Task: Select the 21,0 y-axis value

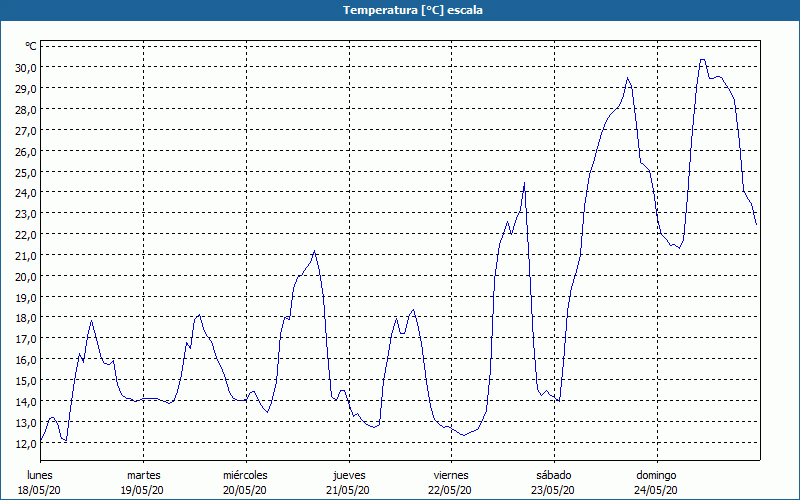Action: click(25, 255)
